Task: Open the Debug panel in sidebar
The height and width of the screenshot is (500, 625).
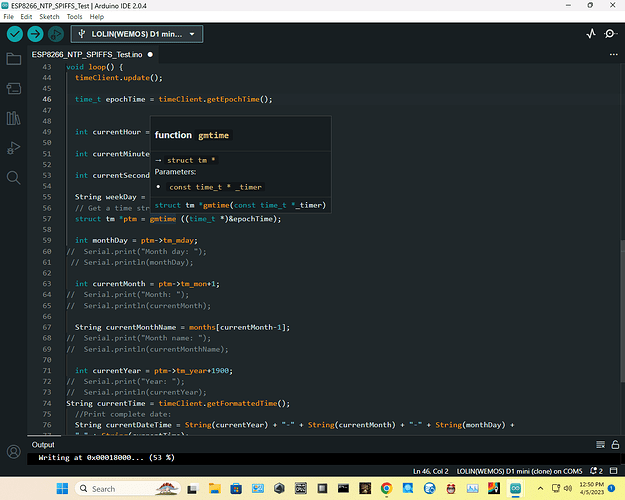Action: pyautogui.click(x=13, y=148)
